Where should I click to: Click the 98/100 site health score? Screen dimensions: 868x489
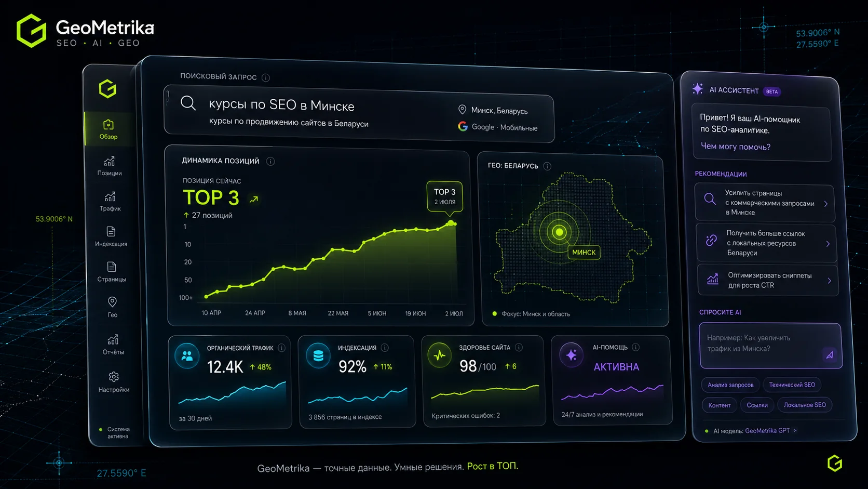click(478, 366)
